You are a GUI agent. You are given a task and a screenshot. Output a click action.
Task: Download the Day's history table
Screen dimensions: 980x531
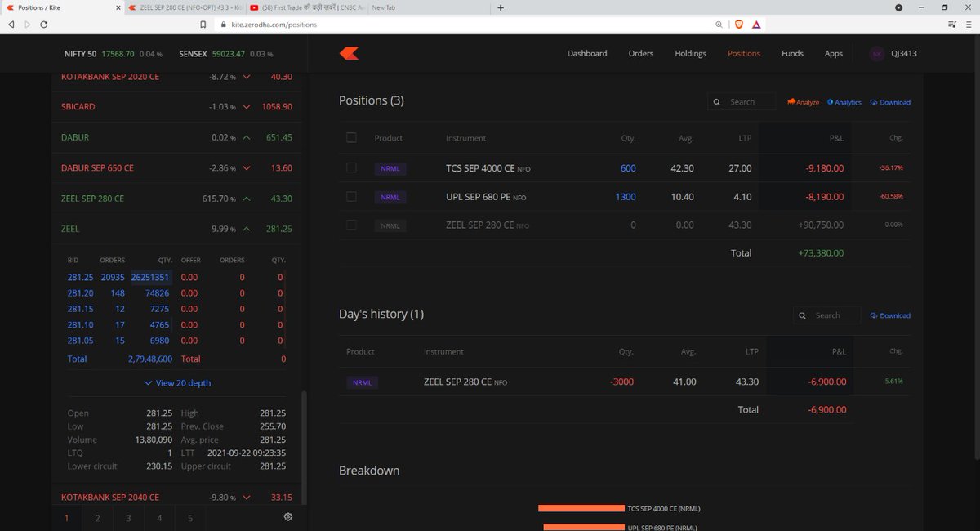[x=890, y=315]
